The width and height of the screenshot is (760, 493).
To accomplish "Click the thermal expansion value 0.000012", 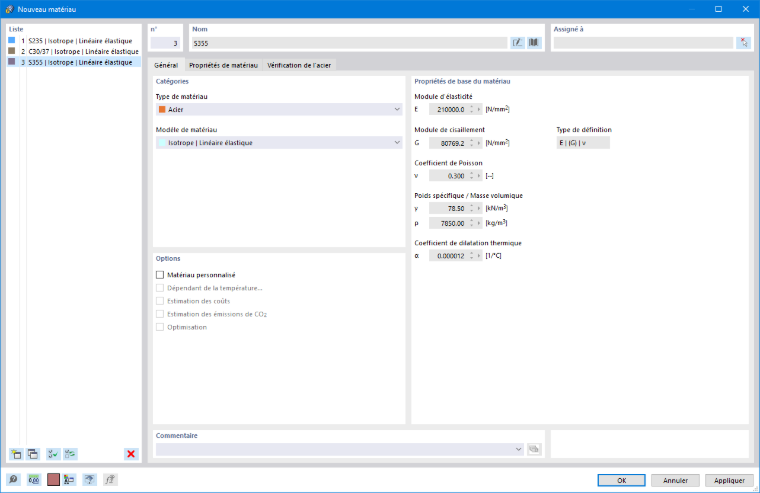I will pos(448,256).
